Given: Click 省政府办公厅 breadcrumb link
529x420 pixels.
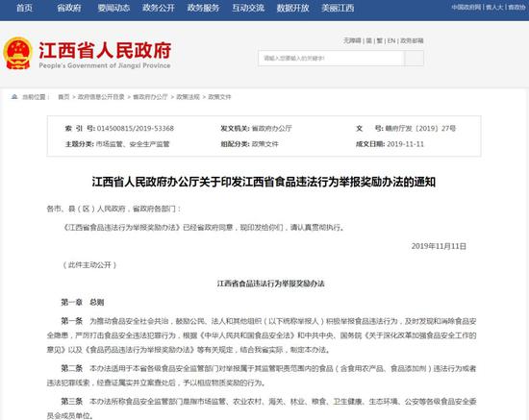Looking at the screenshot, I should tap(150, 97).
